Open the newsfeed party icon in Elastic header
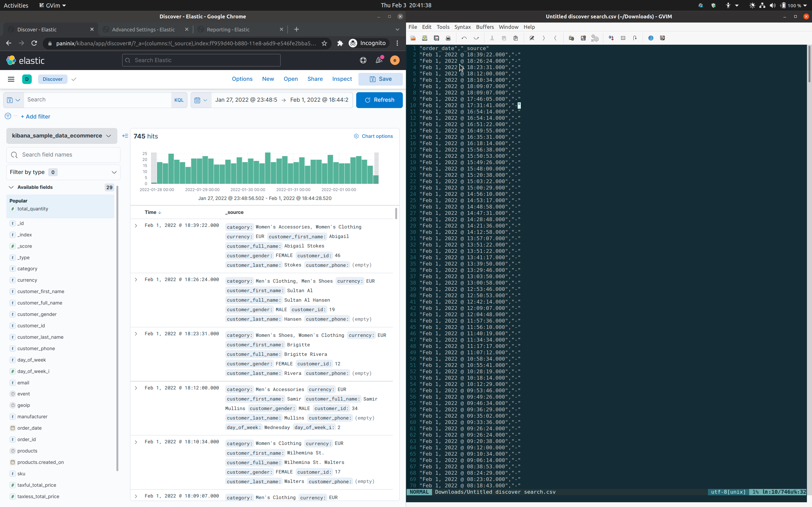This screenshot has width=812, height=507. pyautogui.click(x=379, y=60)
